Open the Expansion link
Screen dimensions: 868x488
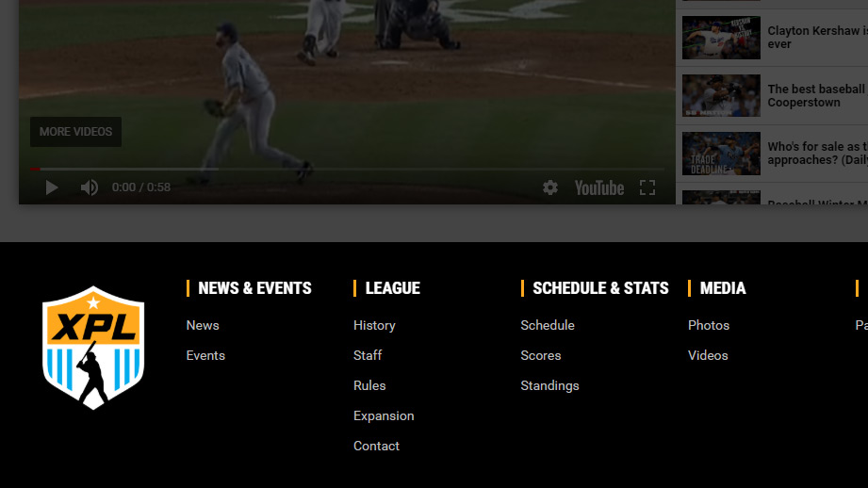[x=384, y=415]
